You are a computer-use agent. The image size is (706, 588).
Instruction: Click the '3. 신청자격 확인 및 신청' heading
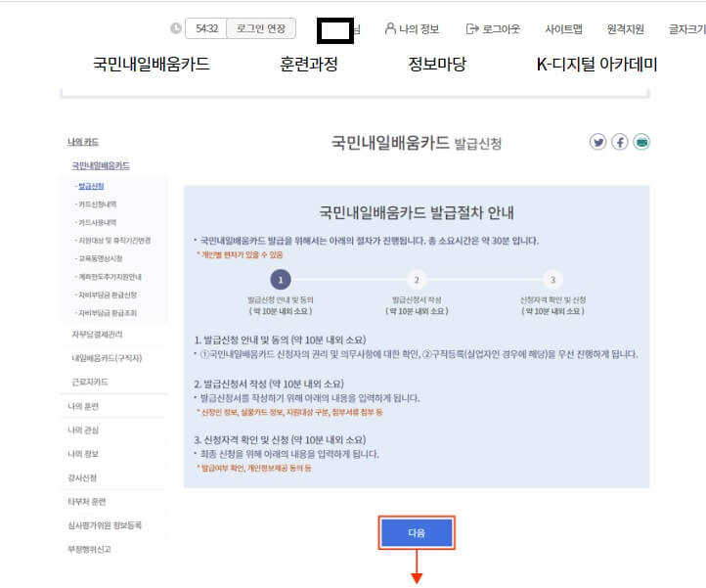pyautogui.click(x=280, y=439)
